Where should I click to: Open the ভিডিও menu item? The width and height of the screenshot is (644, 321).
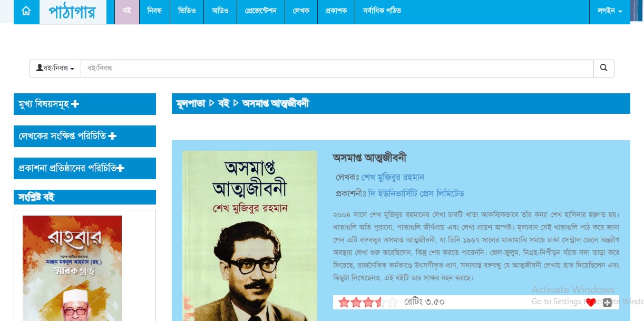click(x=187, y=11)
